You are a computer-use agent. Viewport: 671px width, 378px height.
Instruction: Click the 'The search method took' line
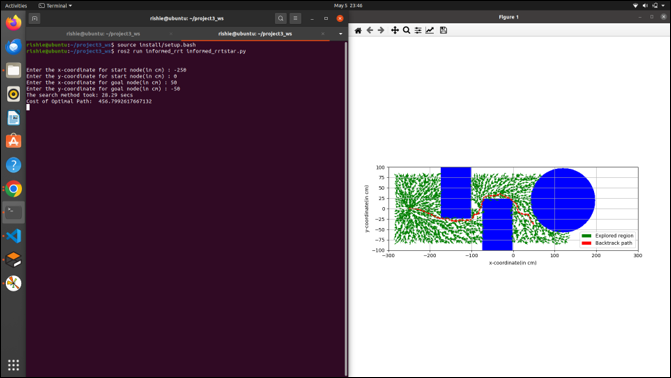[80, 95]
